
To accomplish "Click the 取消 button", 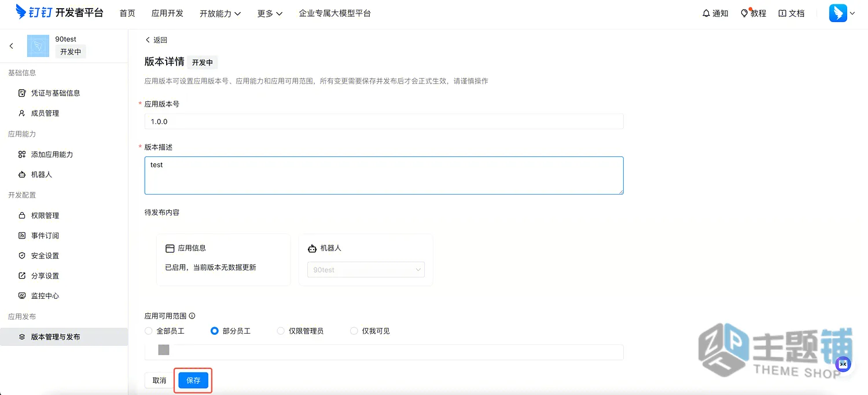I will pos(159,381).
